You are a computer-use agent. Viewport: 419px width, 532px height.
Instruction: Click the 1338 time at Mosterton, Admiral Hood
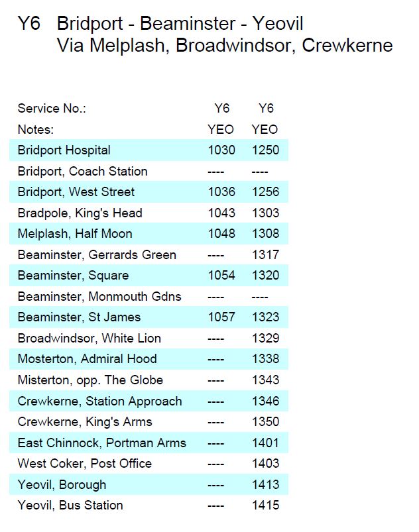265,359
